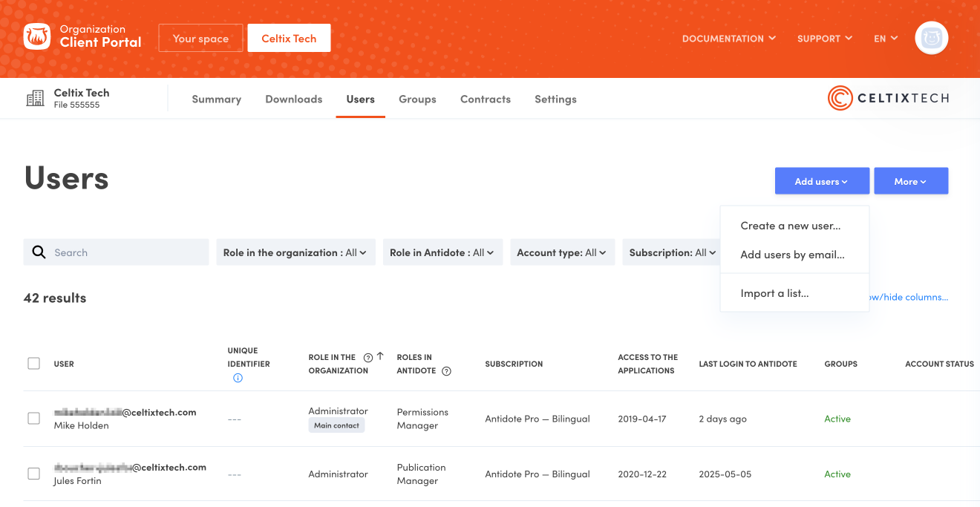The image size is (980, 507).
Task: Click help icon beside Roles in Antidote
Action: click(446, 371)
